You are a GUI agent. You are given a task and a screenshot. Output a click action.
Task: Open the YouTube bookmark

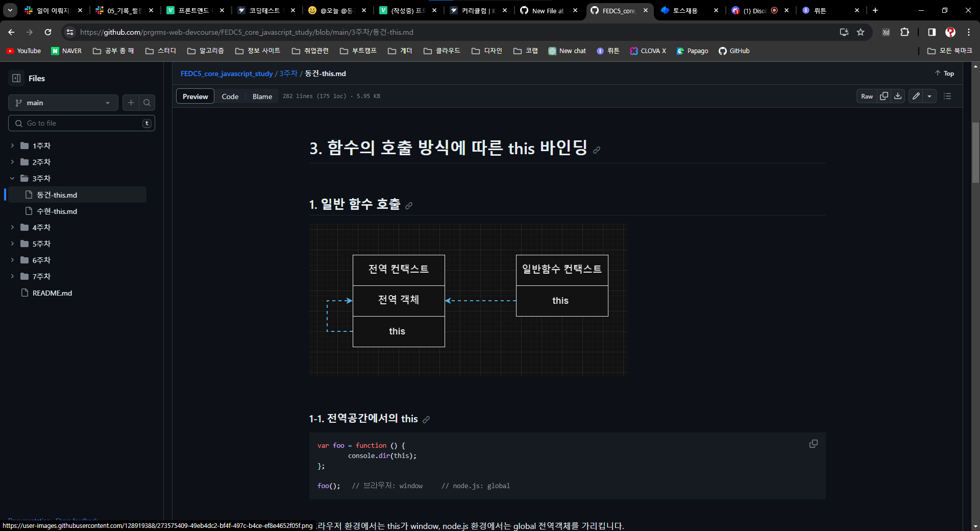click(x=23, y=51)
